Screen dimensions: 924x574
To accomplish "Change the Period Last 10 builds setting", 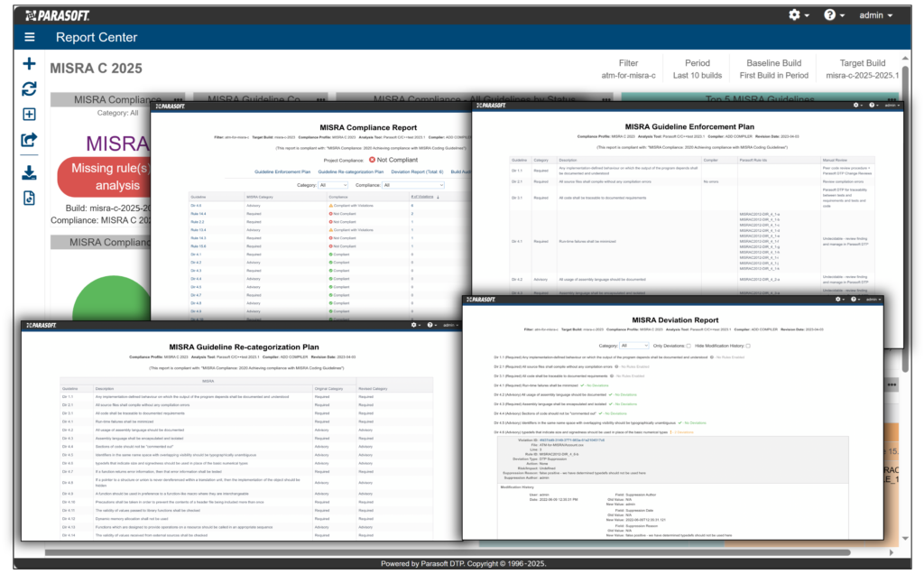I will coord(698,69).
